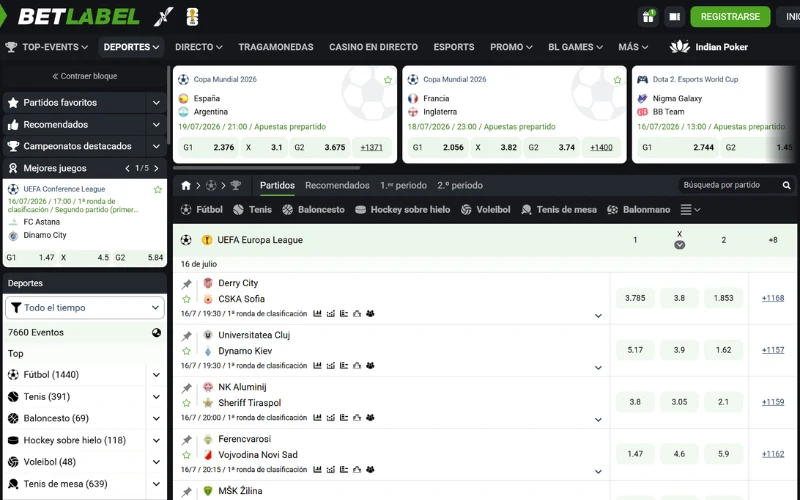Open more sports list dropdown

pyautogui.click(x=690, y=210)
